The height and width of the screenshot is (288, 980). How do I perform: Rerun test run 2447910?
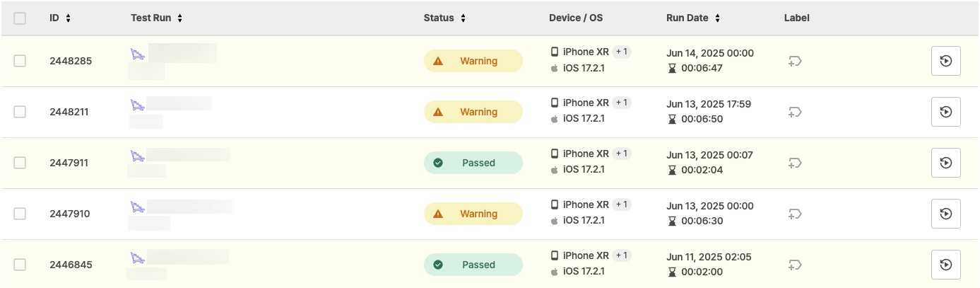point(945,214)
